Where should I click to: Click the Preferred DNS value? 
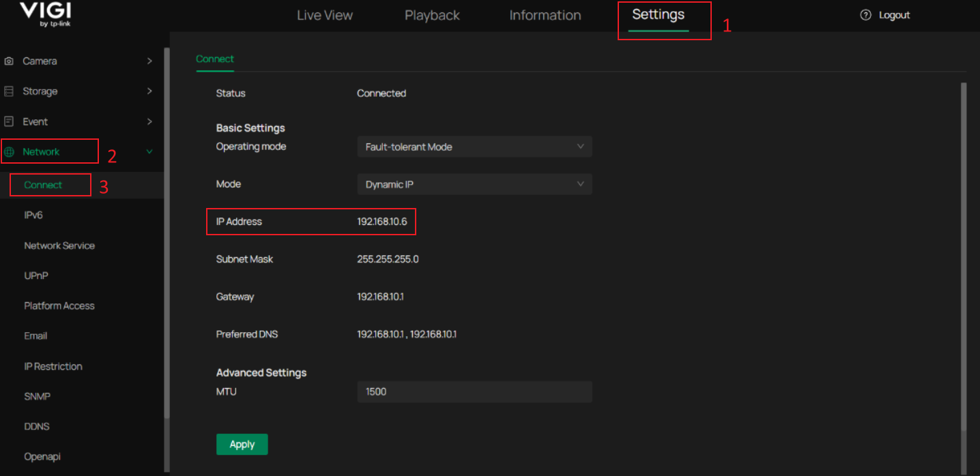407,334
